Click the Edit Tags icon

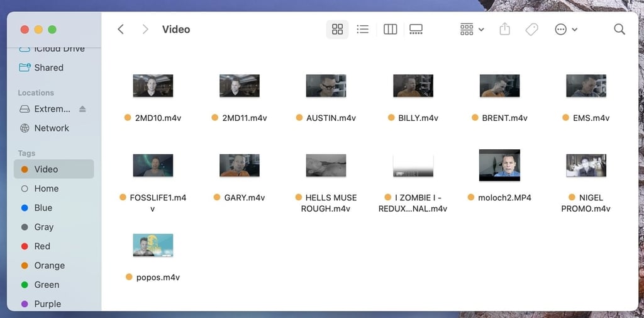tap(532, 29)
